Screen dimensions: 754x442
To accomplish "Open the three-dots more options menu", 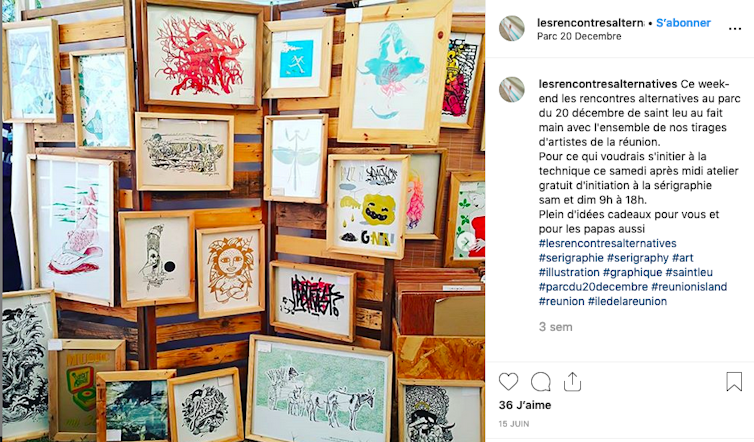I will (x=735, y=29).
